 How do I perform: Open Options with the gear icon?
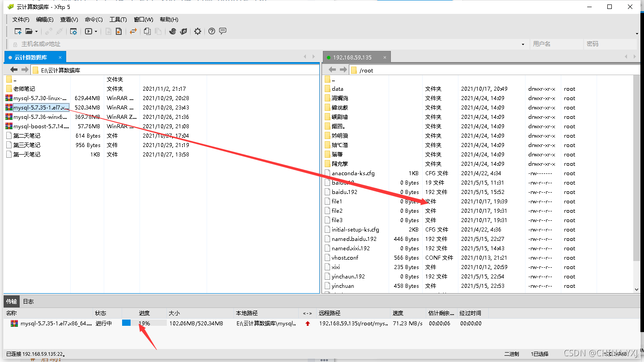coord(197,31)
